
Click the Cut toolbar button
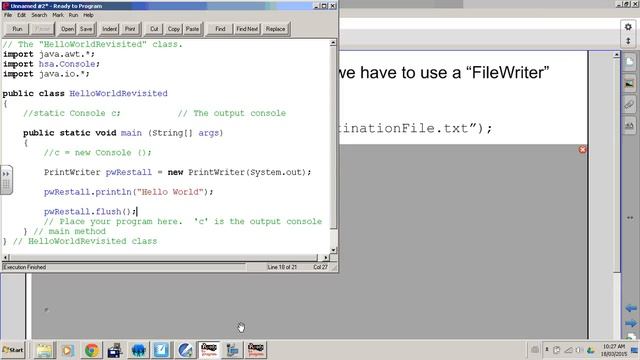pyautogui.click(x=154, y=29)
